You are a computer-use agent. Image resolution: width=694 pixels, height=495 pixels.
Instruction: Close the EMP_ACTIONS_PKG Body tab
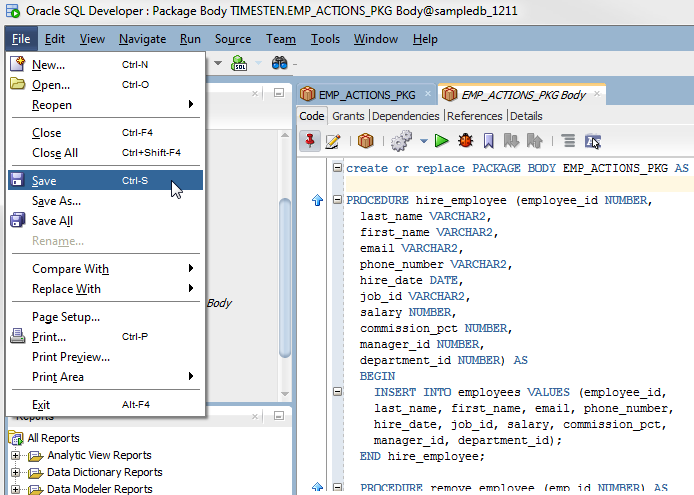pos(597,93)
